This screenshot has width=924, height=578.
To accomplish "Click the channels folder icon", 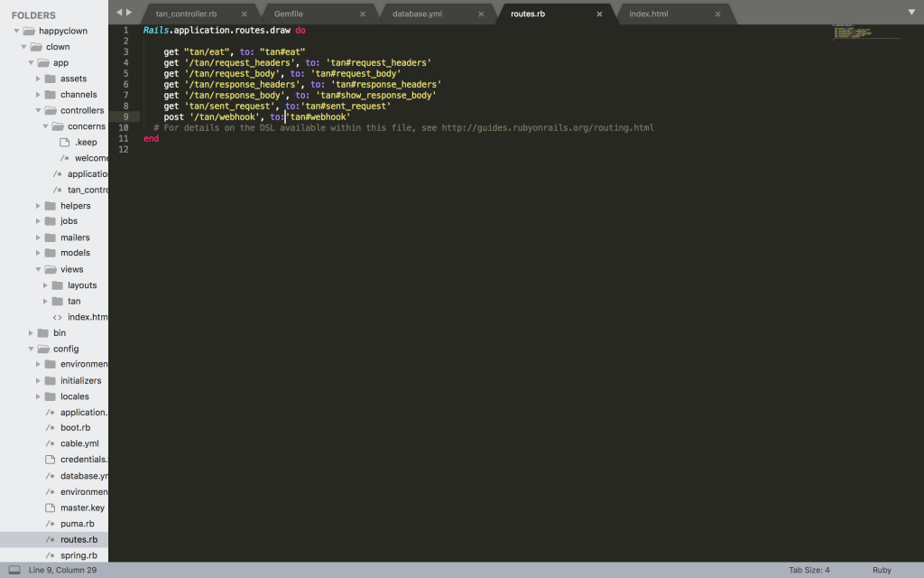I will pyautogui.click(x=51, y=94).
